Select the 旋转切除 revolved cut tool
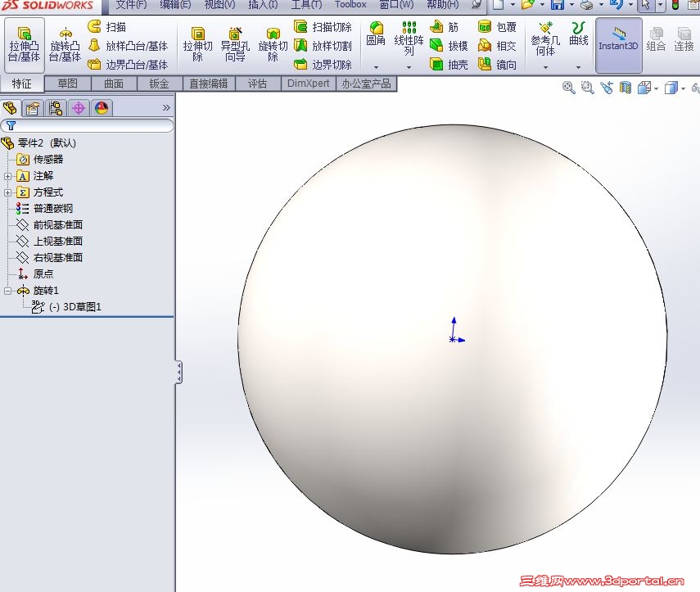This screenshot has width=700, height=592. (x=273, y=45)
